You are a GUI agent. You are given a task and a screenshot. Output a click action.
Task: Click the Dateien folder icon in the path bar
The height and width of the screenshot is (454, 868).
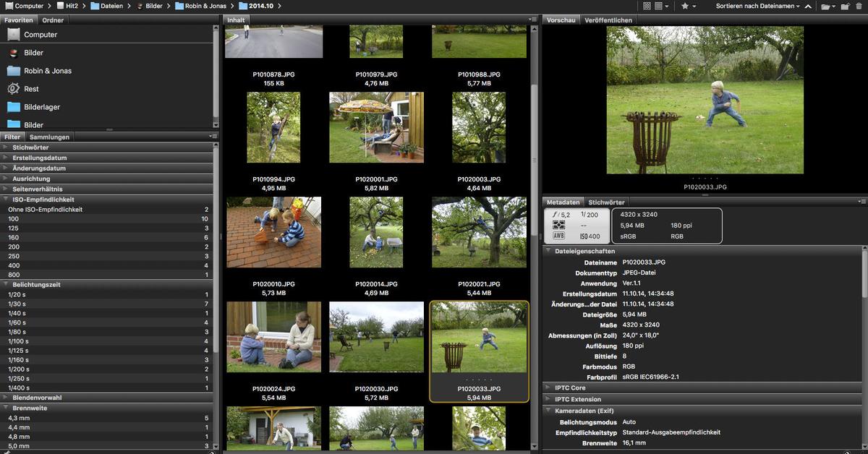[x=95, y=6]
